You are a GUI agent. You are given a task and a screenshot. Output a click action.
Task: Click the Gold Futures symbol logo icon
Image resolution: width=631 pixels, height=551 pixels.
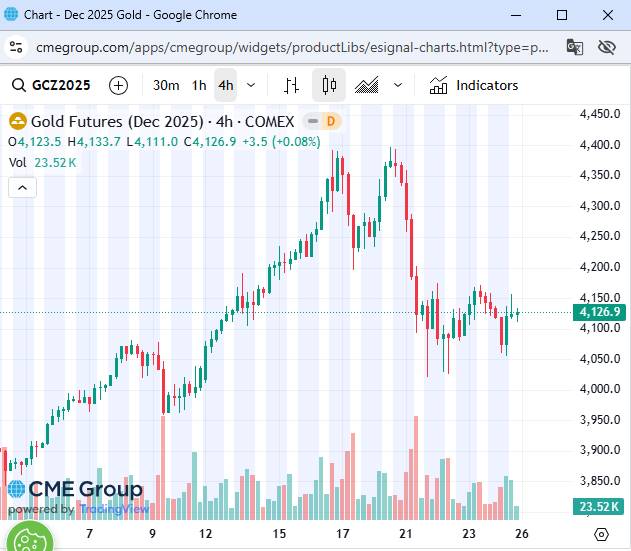[x=18, y=122]
